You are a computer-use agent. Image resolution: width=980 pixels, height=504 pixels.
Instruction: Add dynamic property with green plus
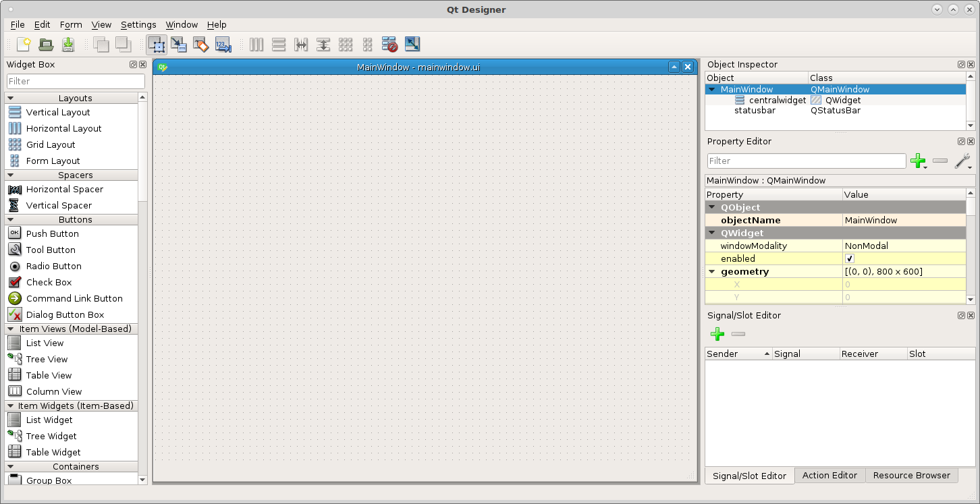tap(919, 161)
